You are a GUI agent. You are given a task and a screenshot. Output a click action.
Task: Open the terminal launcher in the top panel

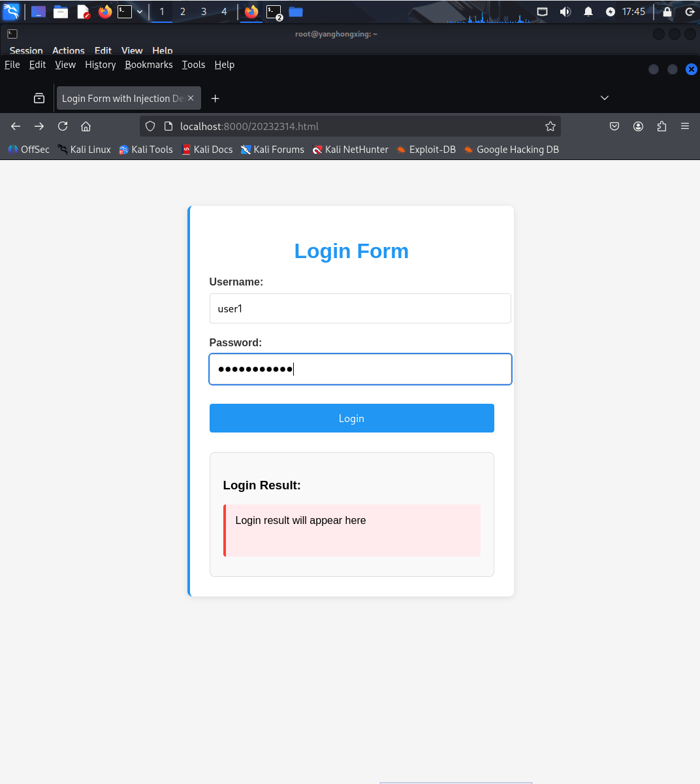click(125, 12)
